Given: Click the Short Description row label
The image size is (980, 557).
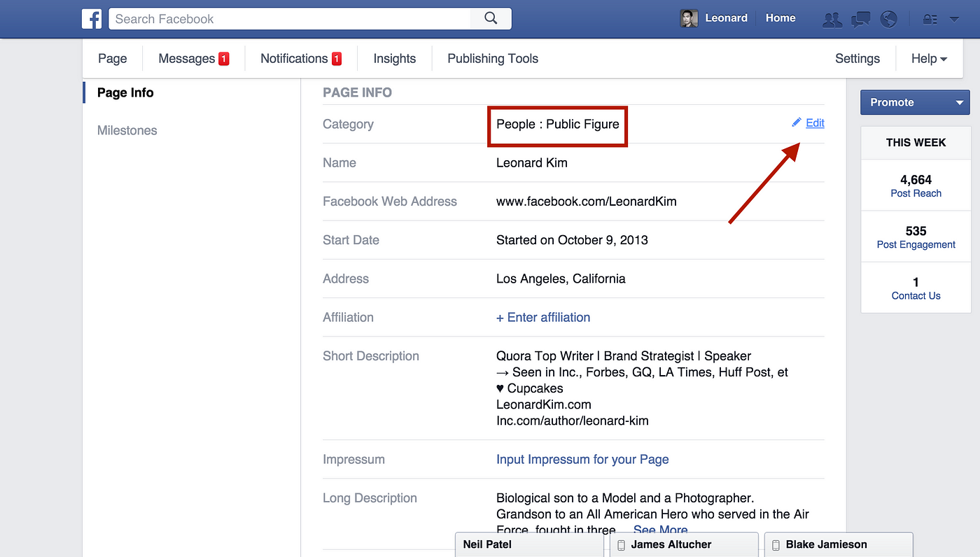Looking at the screenshot, I should tap(371, 355).
